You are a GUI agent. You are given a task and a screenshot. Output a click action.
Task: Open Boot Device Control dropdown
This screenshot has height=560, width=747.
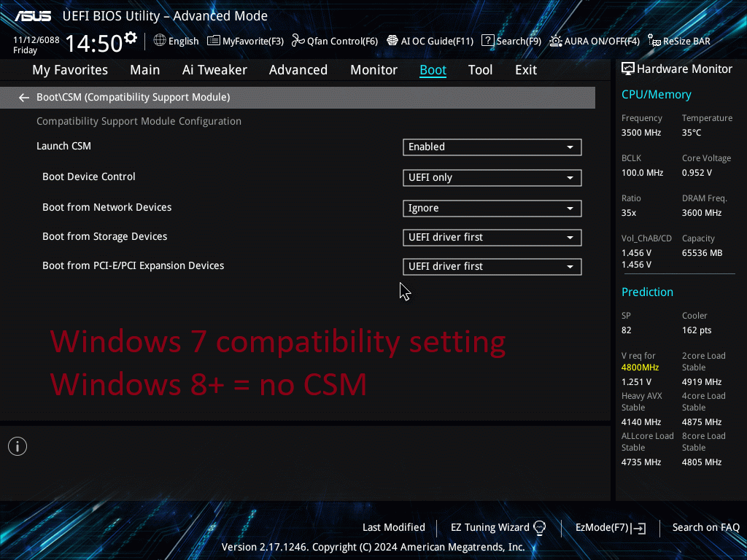(x=492, y=178)
